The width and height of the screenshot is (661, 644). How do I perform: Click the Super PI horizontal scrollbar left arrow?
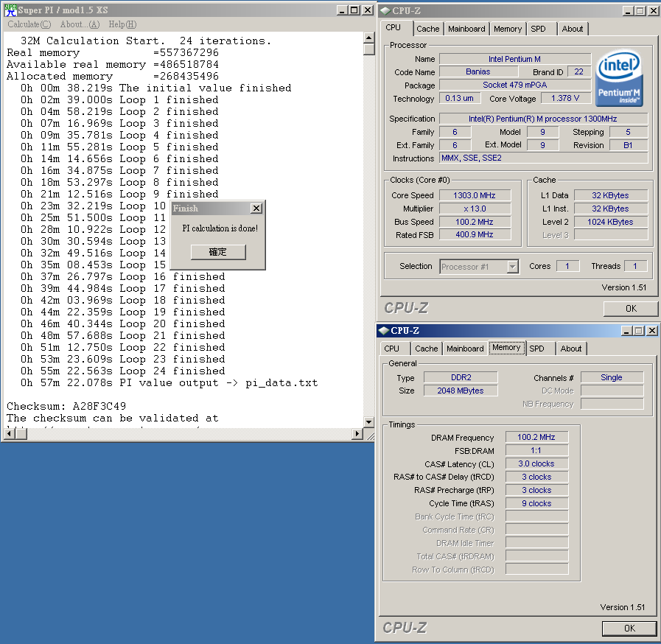(10, 433)
